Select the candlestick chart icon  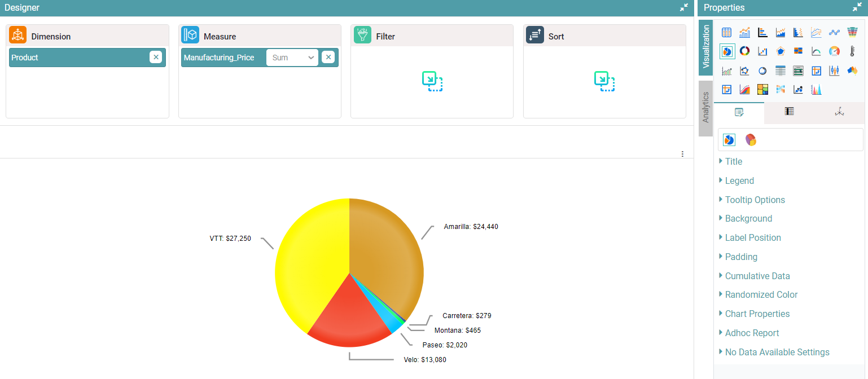click(834, 70)
